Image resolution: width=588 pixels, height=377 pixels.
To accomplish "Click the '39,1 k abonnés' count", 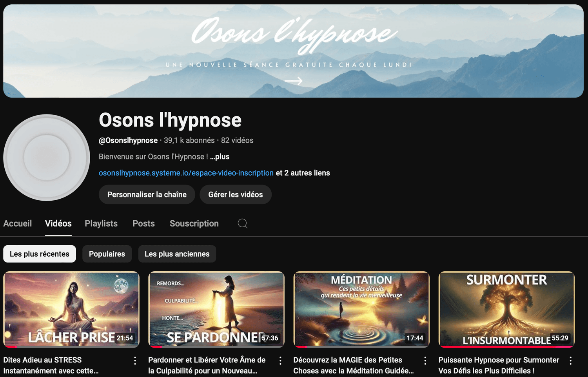I will pos(189,140).
